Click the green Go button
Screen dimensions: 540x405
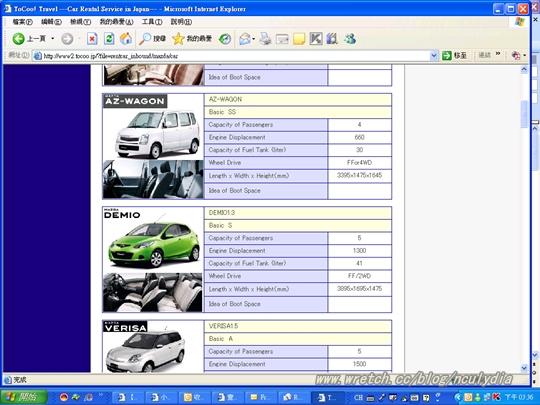[x=454, y=55]
